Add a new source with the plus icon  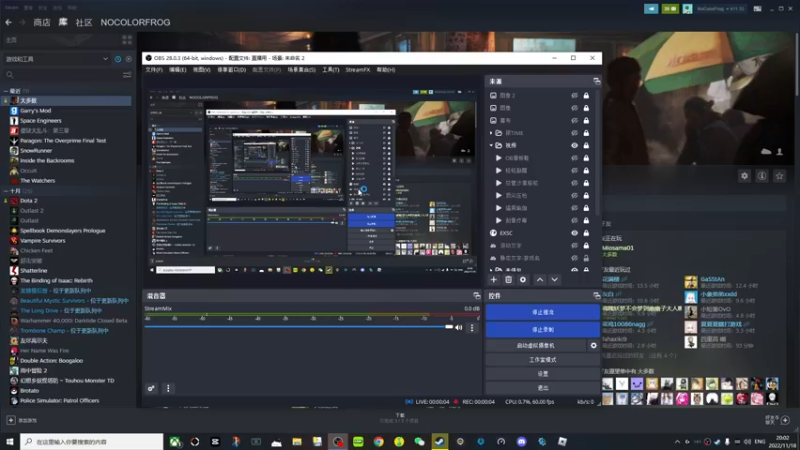[493, 280]
